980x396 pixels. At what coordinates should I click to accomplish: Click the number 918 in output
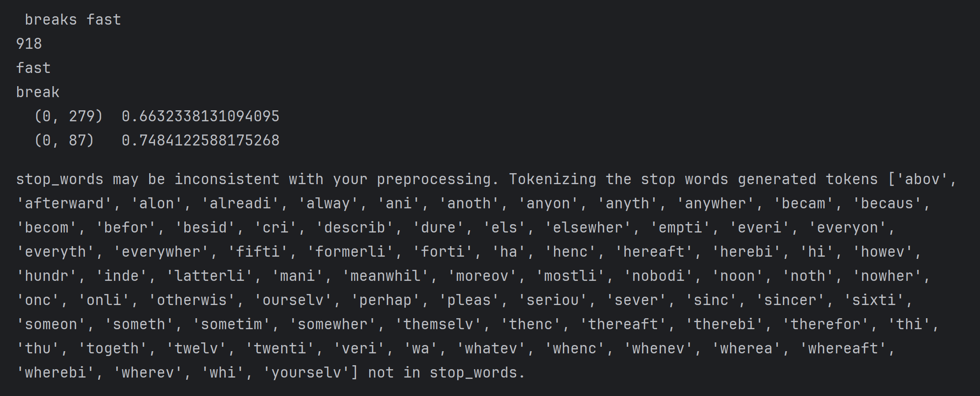pos(29,44)
